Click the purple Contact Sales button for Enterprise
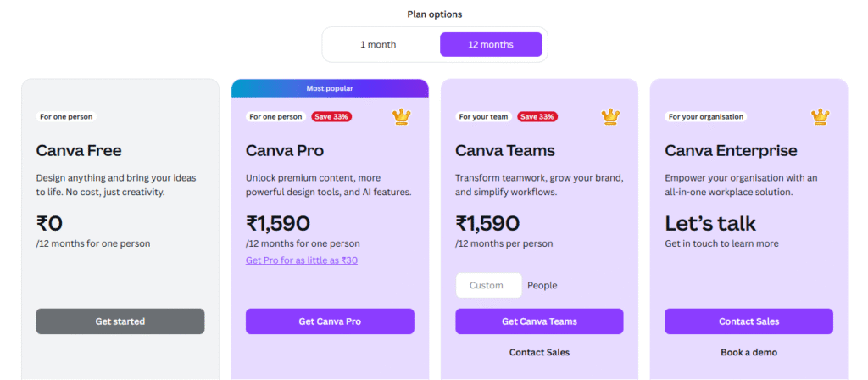 [x=749, y=321]
